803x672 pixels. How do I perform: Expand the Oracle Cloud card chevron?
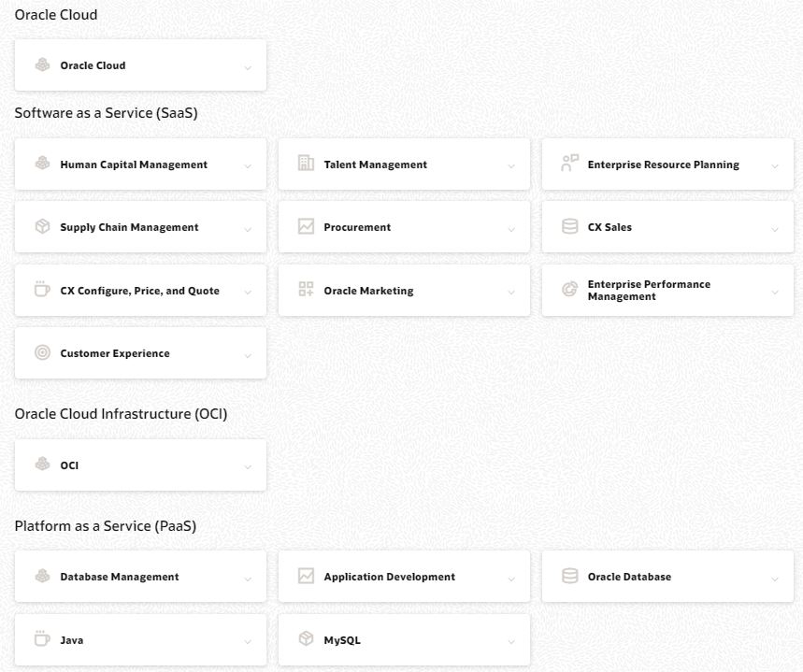click(x=248, y=68)
